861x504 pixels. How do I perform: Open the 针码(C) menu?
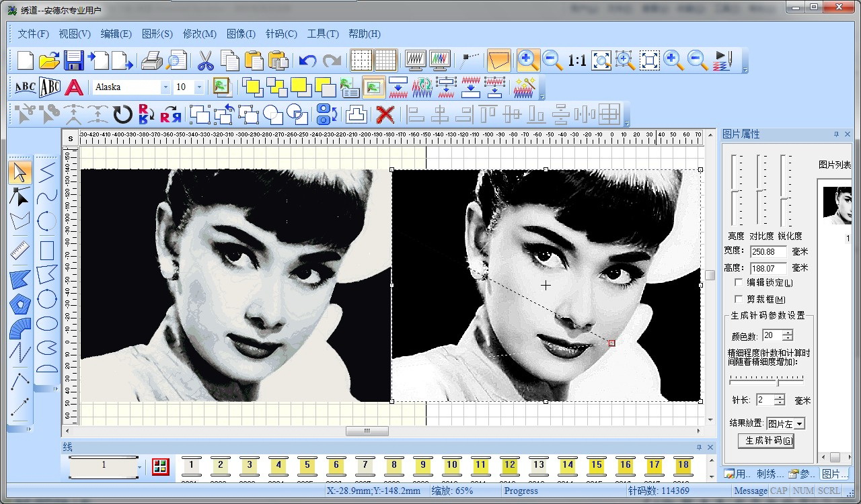tap(281, 34)
